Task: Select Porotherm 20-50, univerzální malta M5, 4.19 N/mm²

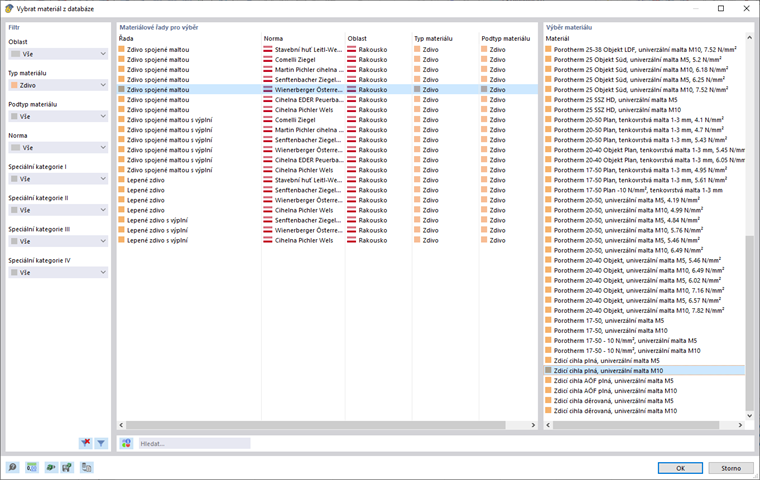Action: (645, 200)
